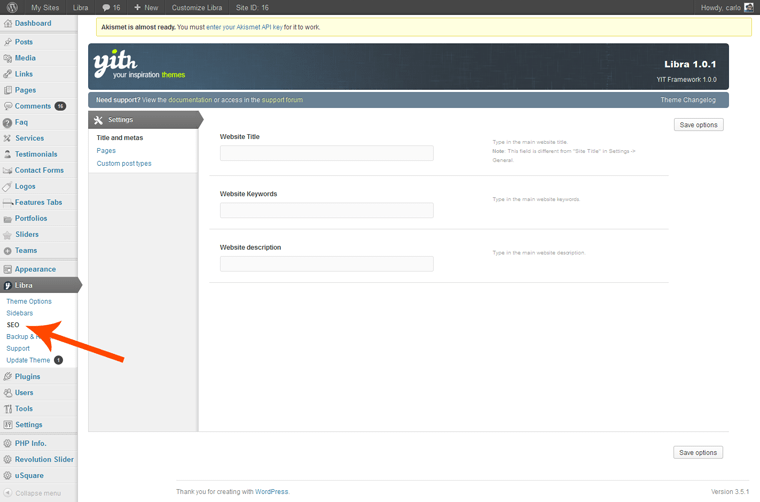Screen dimensions: 760x502
Task: Click Site ID: 16 in the admin bar
Action: click(x=252, y=7)
